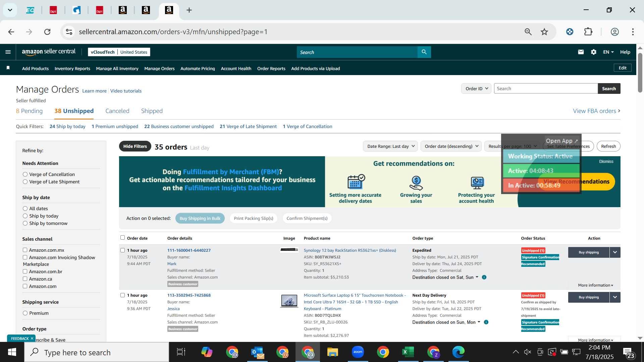
Task: Expand 'Destination closed on Sat, Sun' arrow
Action: pyautogui.click(x=477, y=277)
